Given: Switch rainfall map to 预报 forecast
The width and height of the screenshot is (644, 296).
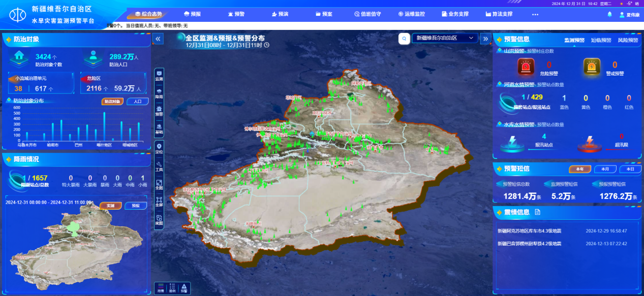Looking at the screenshot, I should coord(135,206).
